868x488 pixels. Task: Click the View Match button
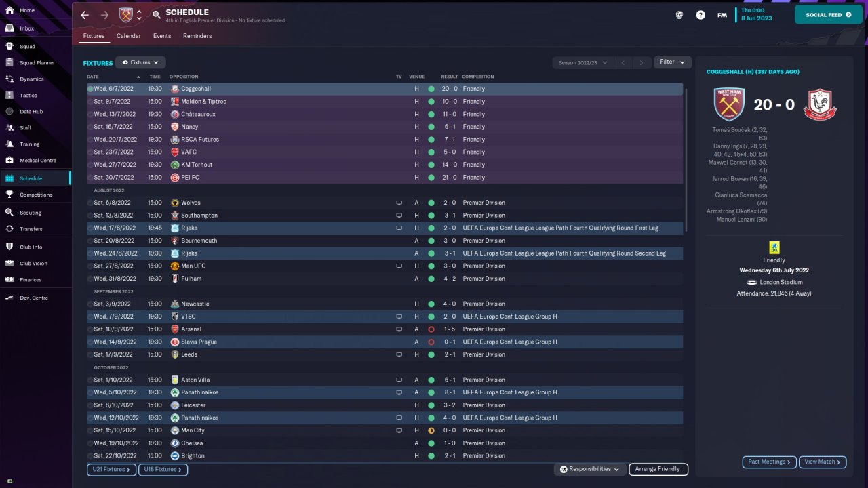(823, 462)
